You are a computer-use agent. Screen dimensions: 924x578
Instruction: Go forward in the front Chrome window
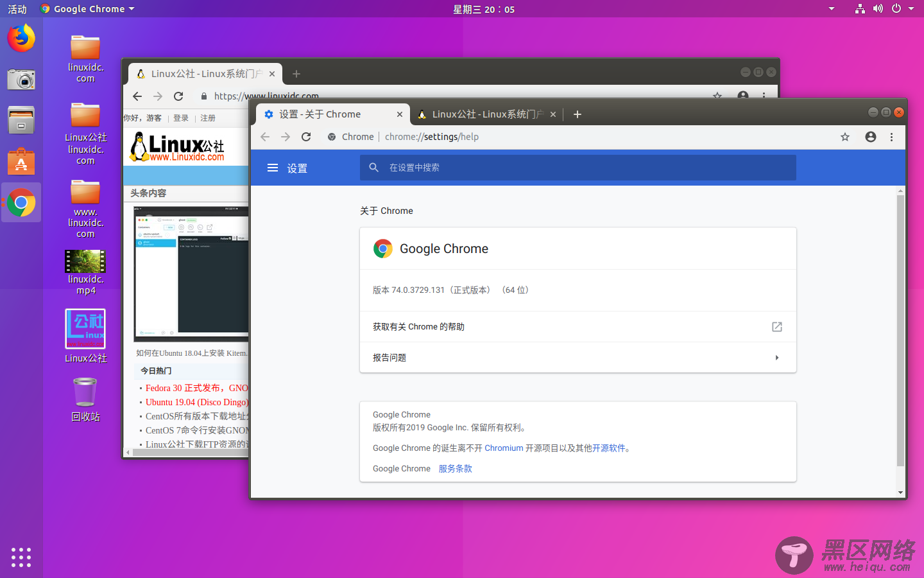[286, 137]
